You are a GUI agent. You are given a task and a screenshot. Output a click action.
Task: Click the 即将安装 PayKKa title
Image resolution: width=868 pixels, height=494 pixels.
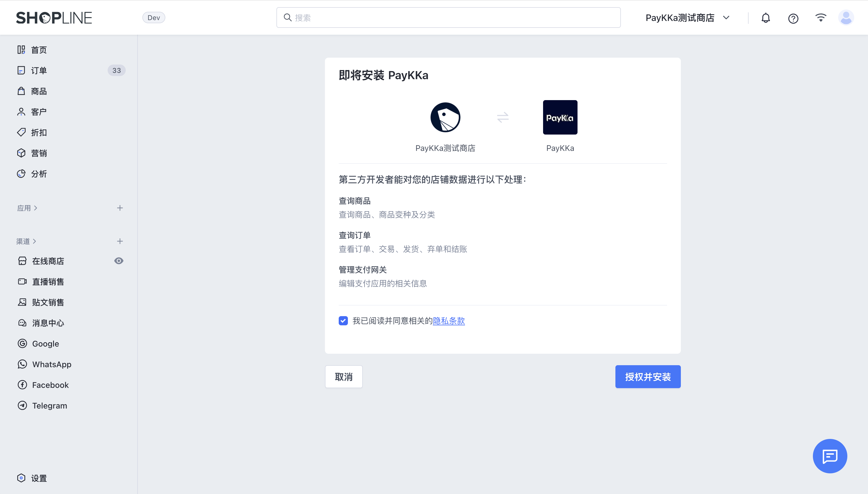coord(383,75)
